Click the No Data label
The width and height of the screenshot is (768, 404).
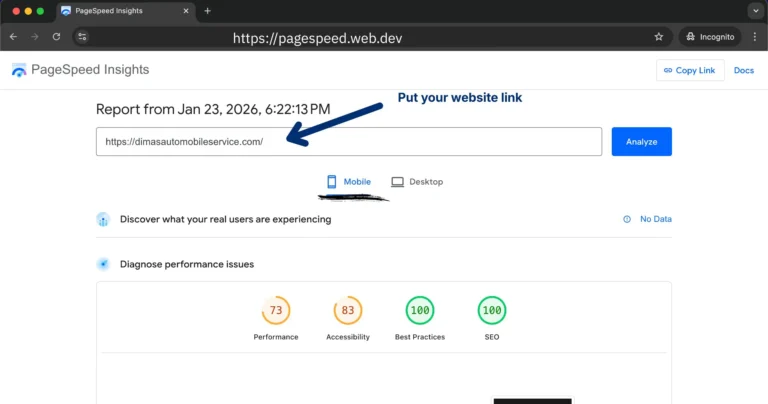[656, 219]
